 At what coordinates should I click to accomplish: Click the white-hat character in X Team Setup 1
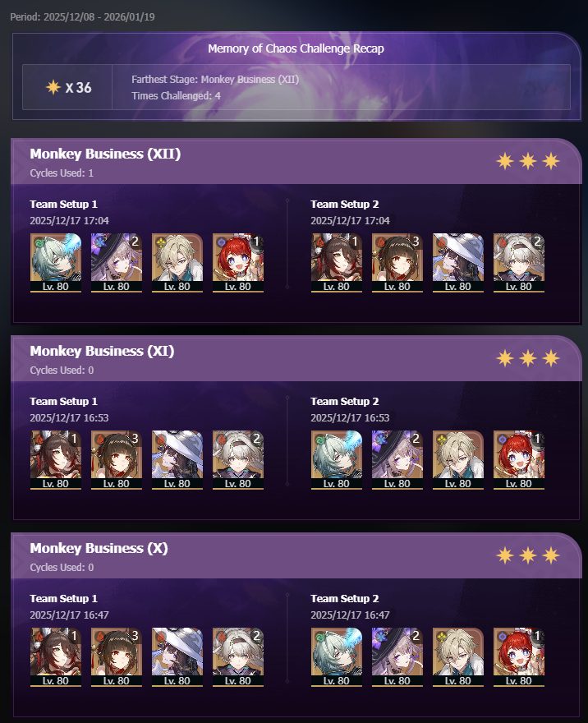coord(177,657)
